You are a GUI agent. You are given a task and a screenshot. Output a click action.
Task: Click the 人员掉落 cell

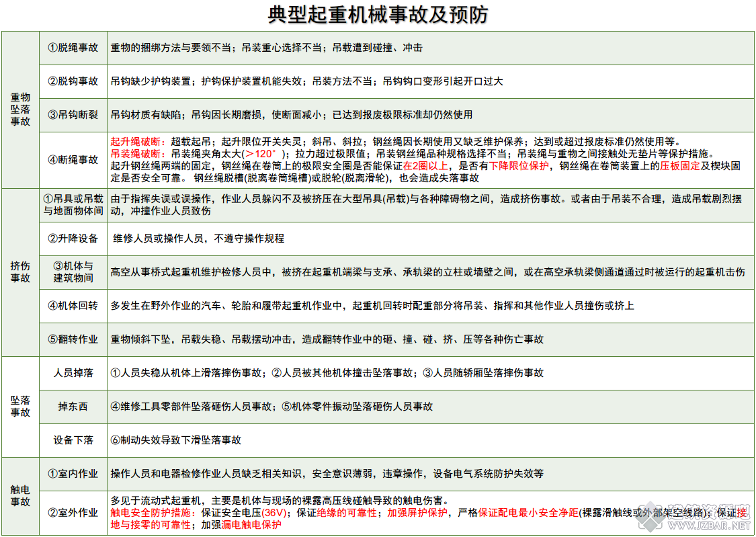(x=73, y=373)
